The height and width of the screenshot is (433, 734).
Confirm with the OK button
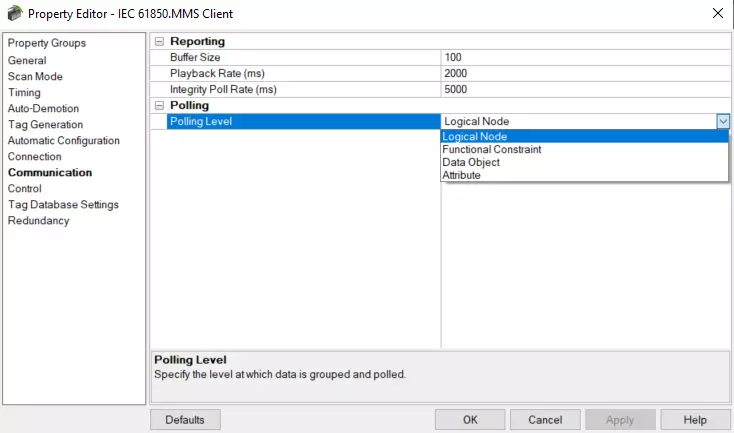(470, 419)
